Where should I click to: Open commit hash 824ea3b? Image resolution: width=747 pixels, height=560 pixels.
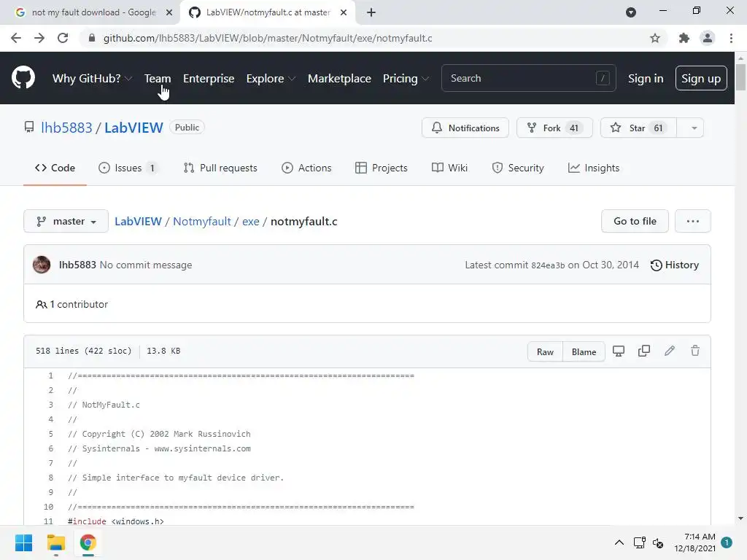click(548, 265)
